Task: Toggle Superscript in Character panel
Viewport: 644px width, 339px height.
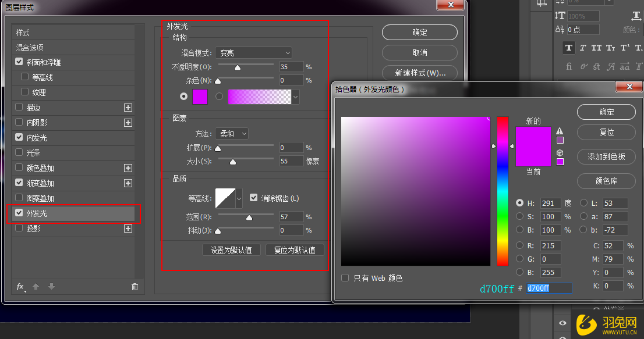Action: [x=625, y=48]
